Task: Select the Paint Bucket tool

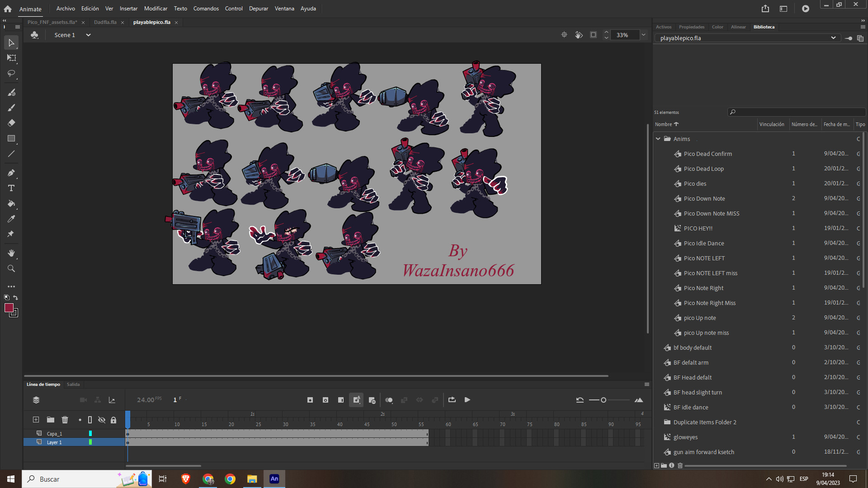Action: [11, 203]
